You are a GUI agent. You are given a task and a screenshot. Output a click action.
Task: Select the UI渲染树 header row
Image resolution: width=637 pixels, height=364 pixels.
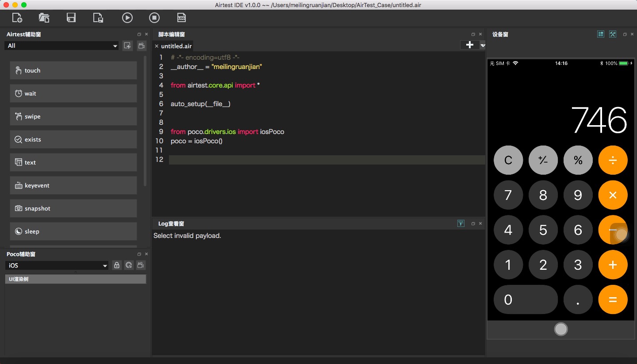point(75,279)
